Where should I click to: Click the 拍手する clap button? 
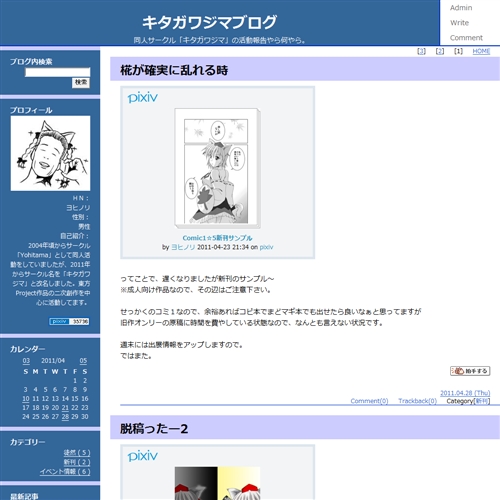click(x=470, y=371)
